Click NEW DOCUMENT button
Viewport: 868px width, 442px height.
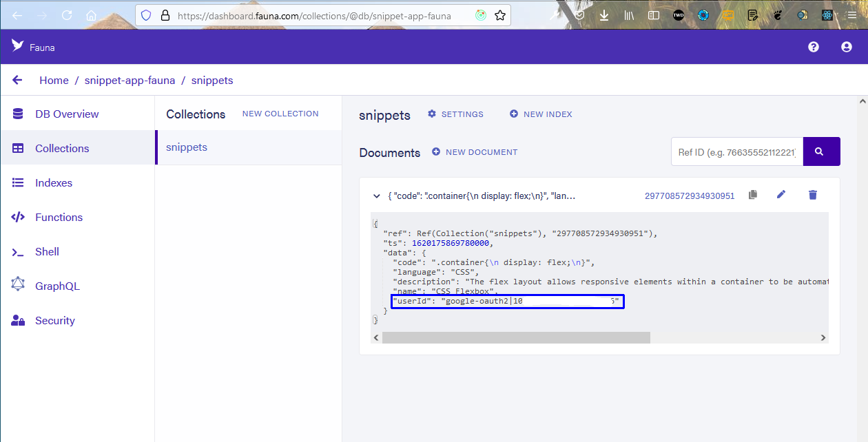click(x=475, y=152)
